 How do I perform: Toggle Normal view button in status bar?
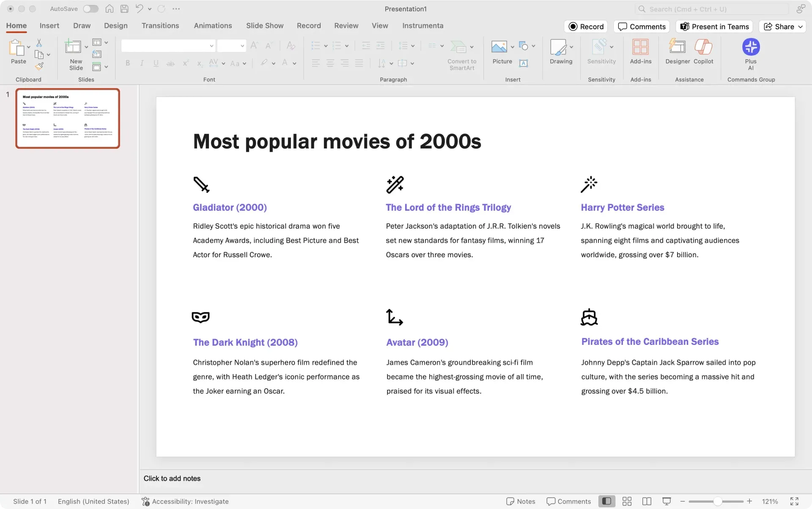[x=606, y=501]
